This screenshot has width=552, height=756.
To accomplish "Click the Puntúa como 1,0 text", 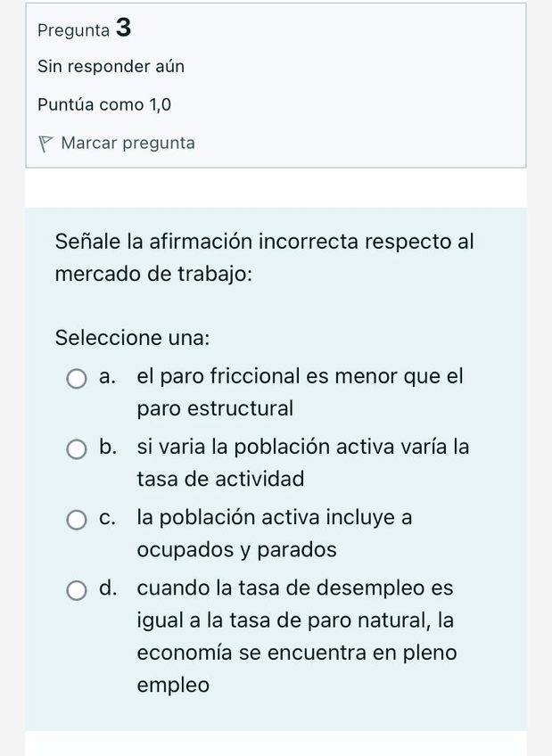I will (x=104, y=105).
